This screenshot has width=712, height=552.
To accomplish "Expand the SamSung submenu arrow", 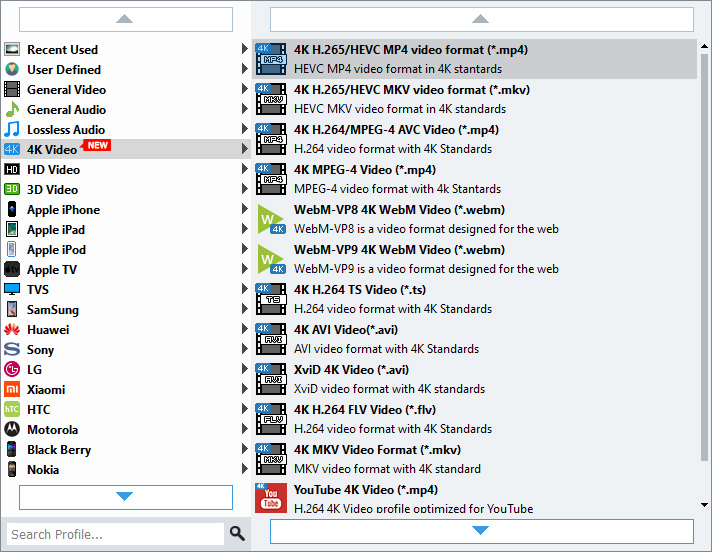I will pos(244,309).
